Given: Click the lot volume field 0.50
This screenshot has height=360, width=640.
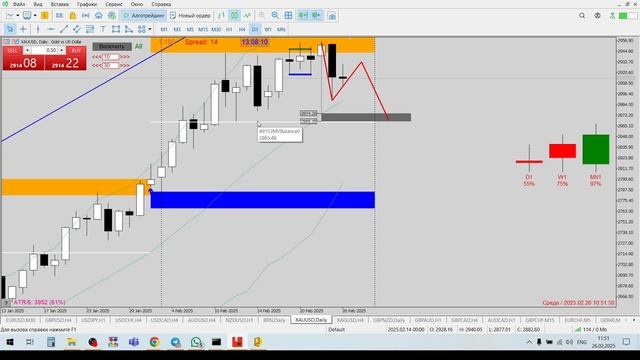Looking at the screenshot, I should coord(44,50).
